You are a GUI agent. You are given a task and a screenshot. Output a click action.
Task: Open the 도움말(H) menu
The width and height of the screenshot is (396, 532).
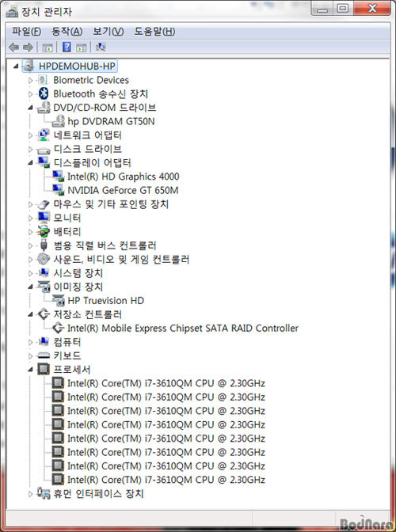coord(154,32)
